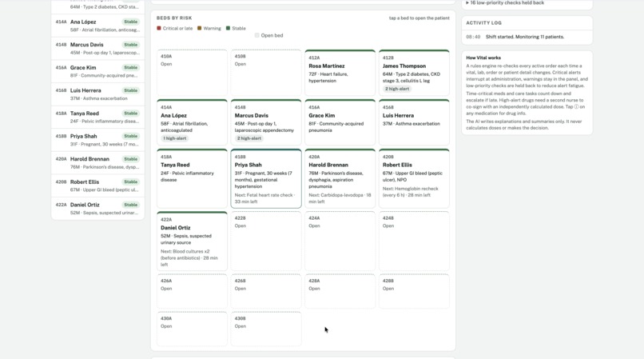Viewport: 644px width, 359px height.
Task: Open the empty bed 430B card
Action: [x=266, y=329]
